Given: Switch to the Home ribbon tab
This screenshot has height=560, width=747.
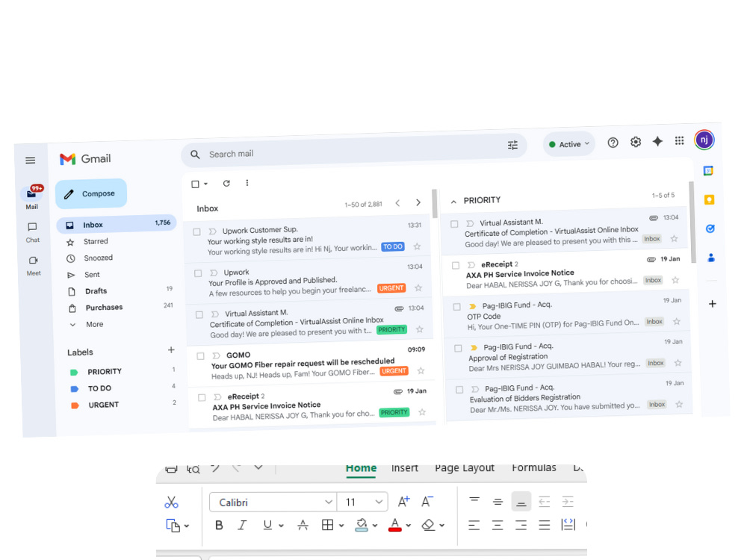Looking at the screenshot, I should (361, 468).
